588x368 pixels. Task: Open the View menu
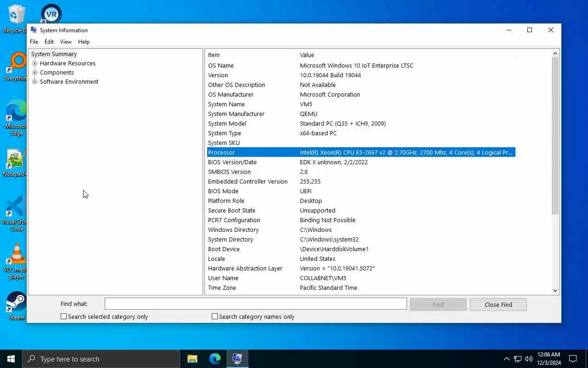tap(66, 41)
